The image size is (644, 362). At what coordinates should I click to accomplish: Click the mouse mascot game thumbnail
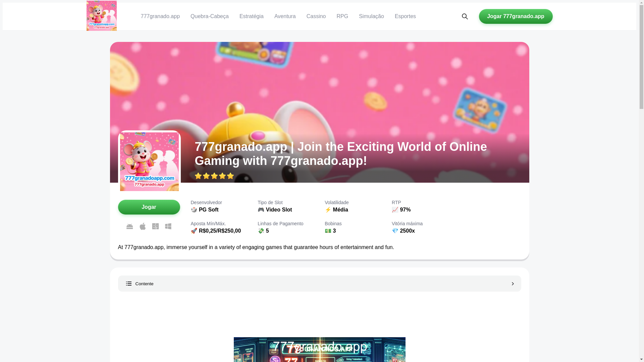(x=149, y=162)
